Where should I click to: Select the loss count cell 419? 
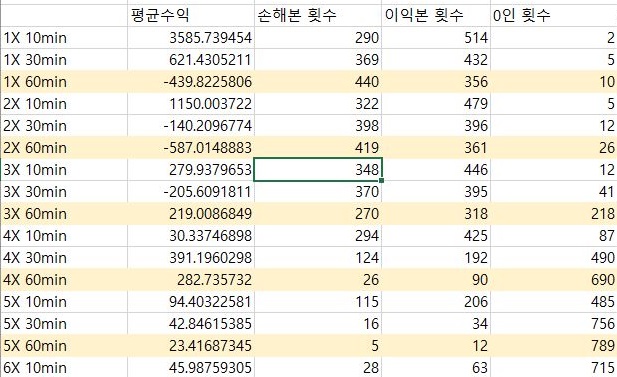tap(318, 148)
